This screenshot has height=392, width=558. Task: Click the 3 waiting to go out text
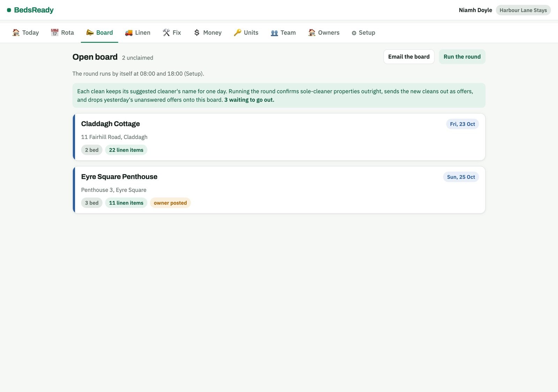(249, 100)
